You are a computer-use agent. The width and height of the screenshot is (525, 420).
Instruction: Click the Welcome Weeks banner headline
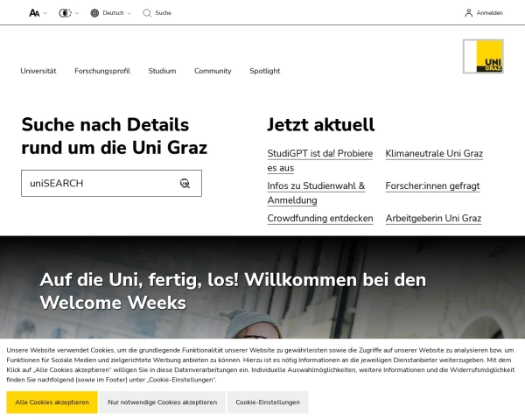pos(233,291)
